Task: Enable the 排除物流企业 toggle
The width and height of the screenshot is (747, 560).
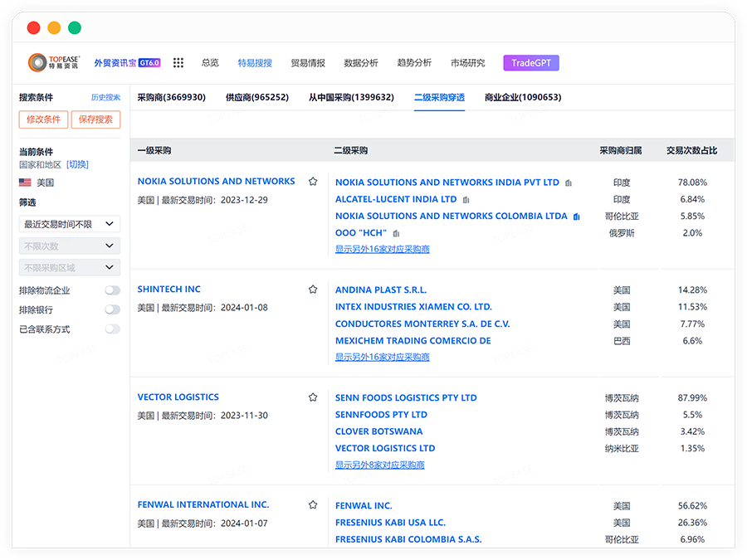Action: coord(112,290)
